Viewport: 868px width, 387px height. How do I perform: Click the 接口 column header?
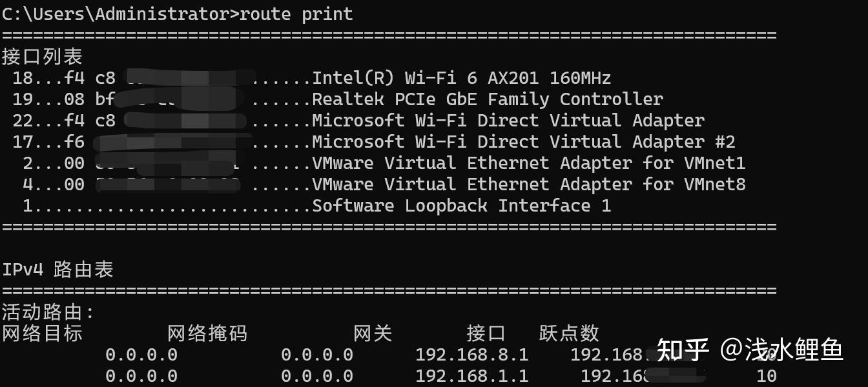tap(486, 333)
